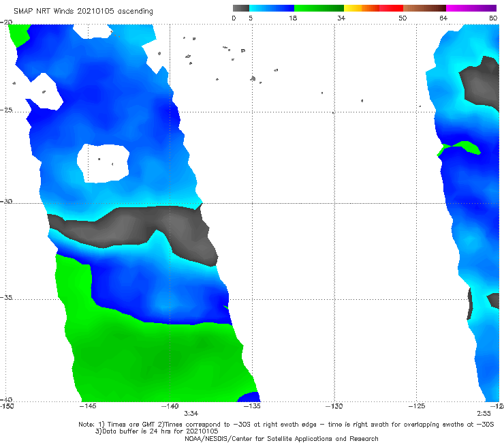Pick the gray segment of the color scale
Screen dimensions: 504x443
click(x=241, y=8)
